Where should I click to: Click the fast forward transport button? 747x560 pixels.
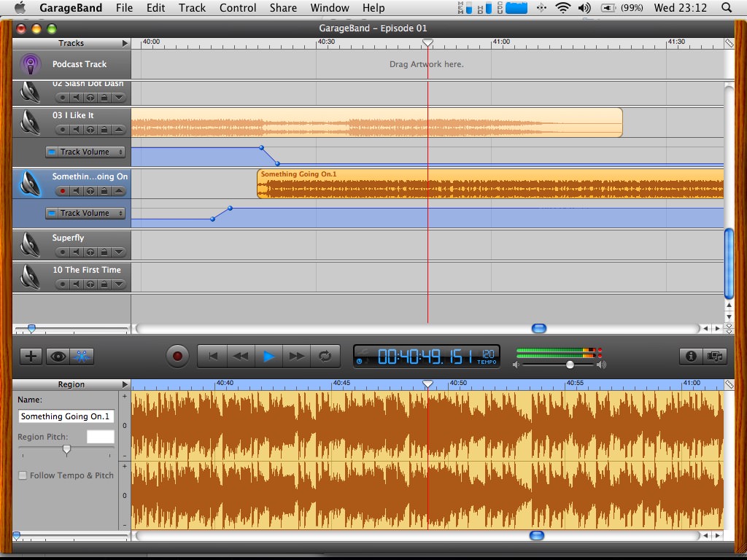tap(296, 356)
